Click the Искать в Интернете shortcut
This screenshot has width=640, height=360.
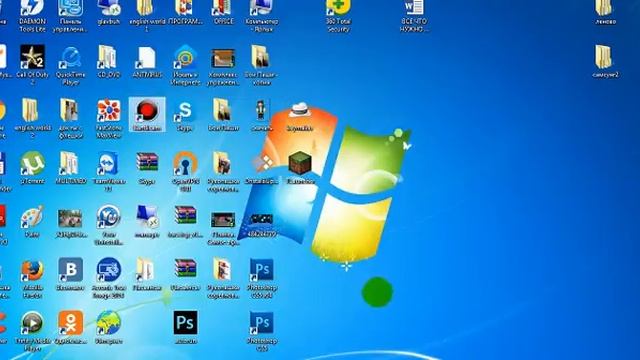pos(185,64)
